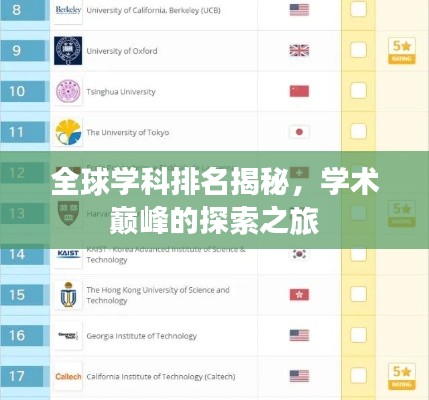The width and height of the screenshot is (429, 400).
Task: Click the green Chinese headline banner
Action: (x=214, y=200)
